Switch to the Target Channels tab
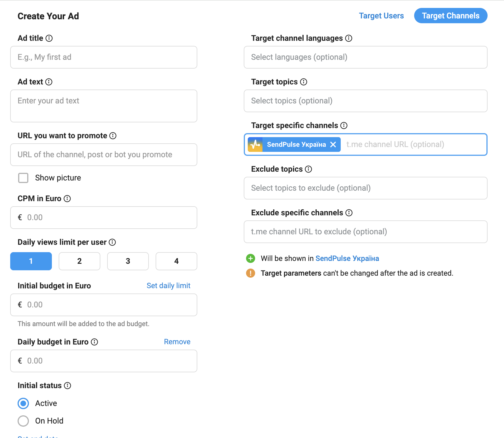This screenshot has height=438, width=504. click(x=451, y=16)
